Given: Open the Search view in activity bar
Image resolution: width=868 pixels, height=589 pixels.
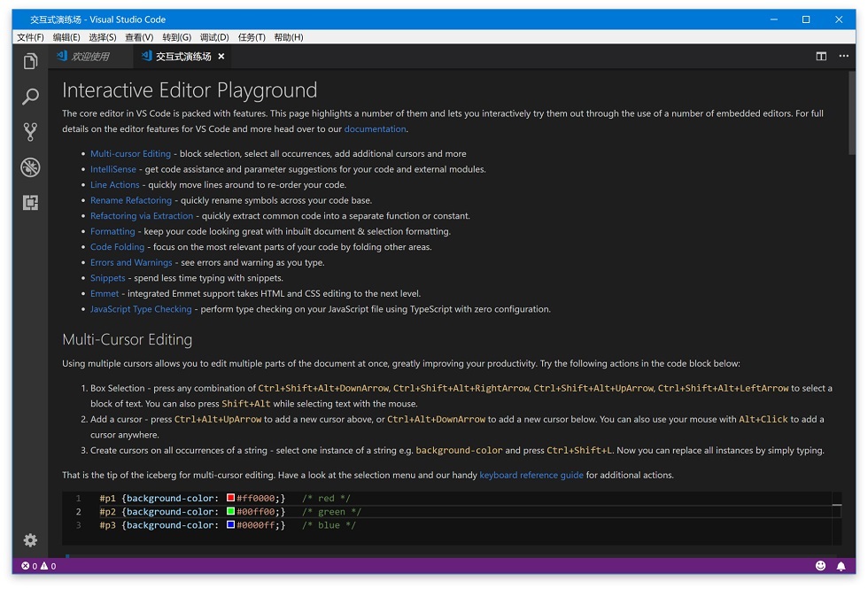Looking at the screenshot, I should [x=30, y=97].
